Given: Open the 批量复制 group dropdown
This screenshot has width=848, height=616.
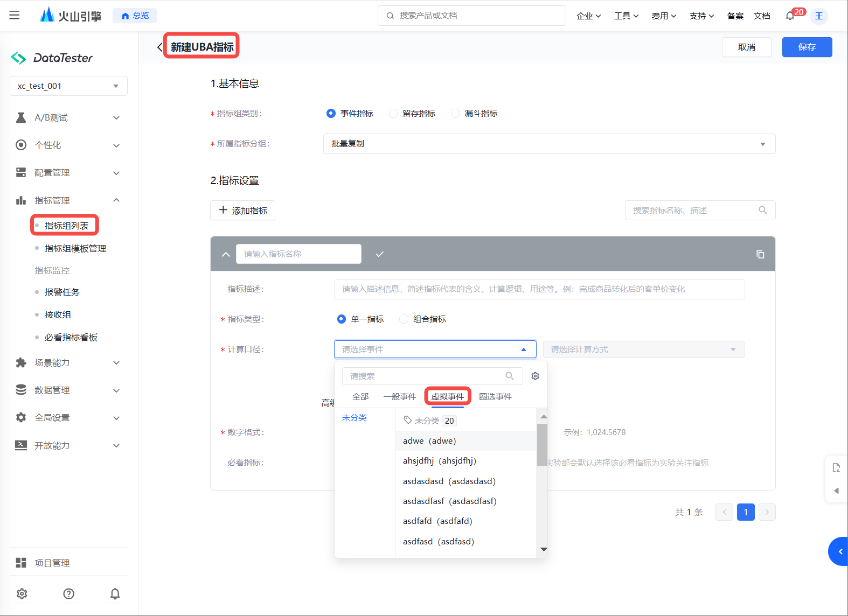Looking at the screenshot, I should pyautogui.click(x=549, y=144).
